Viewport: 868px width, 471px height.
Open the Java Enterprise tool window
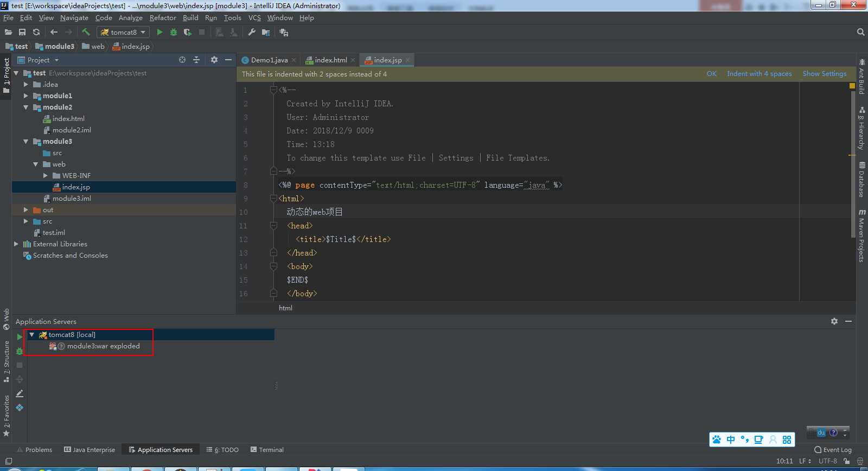(90, 449)
